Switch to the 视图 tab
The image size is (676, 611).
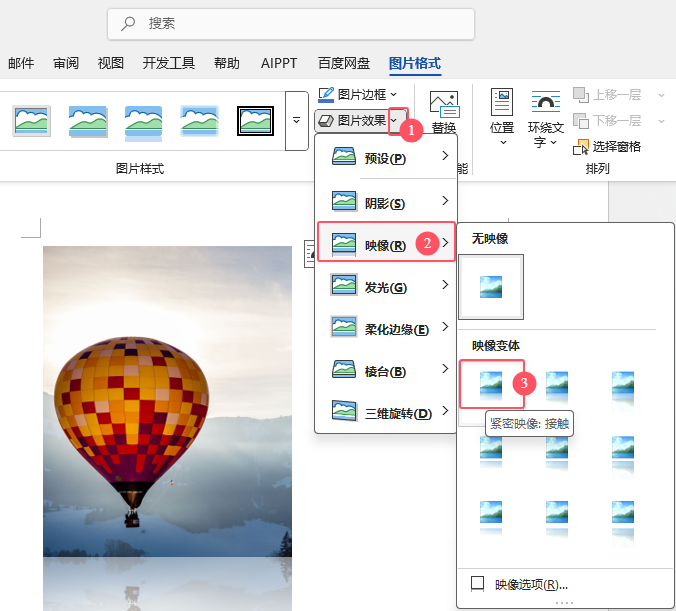click(111, 63)
